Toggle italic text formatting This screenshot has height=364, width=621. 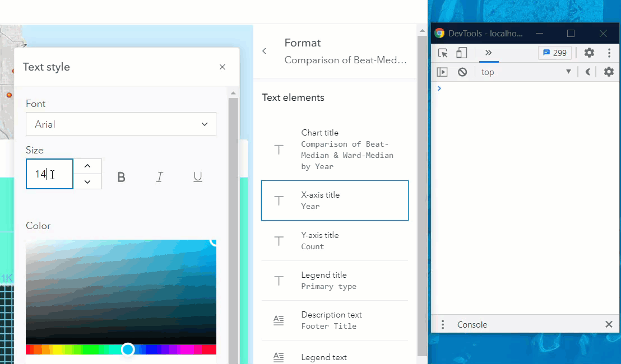pos(160,177)
